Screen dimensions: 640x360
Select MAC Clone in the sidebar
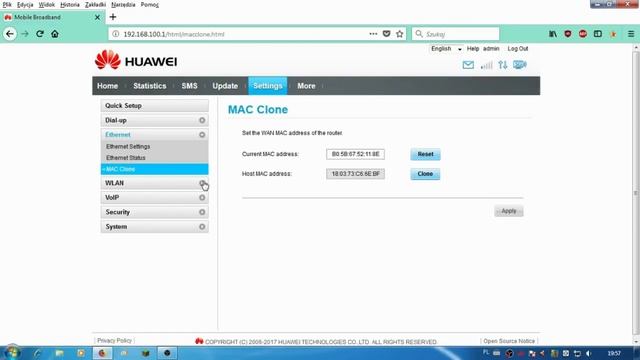click(x=154, y=169)
